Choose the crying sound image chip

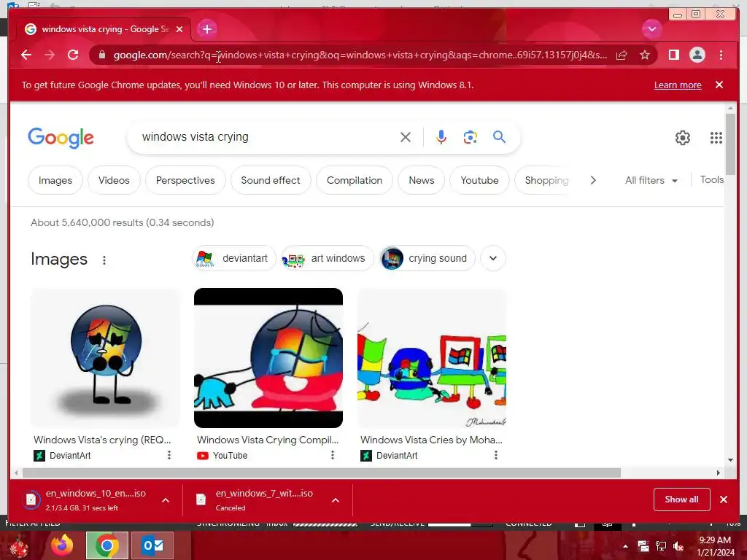click(x=427, y=258)
